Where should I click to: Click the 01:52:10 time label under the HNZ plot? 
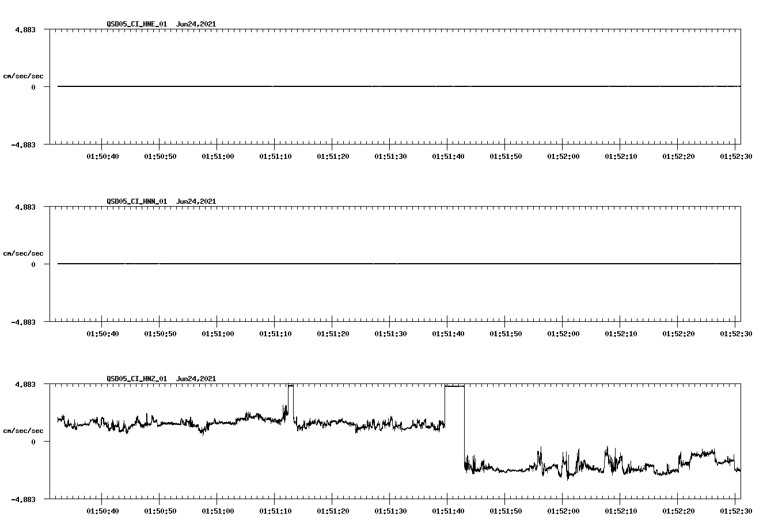(x=621, y=511)
